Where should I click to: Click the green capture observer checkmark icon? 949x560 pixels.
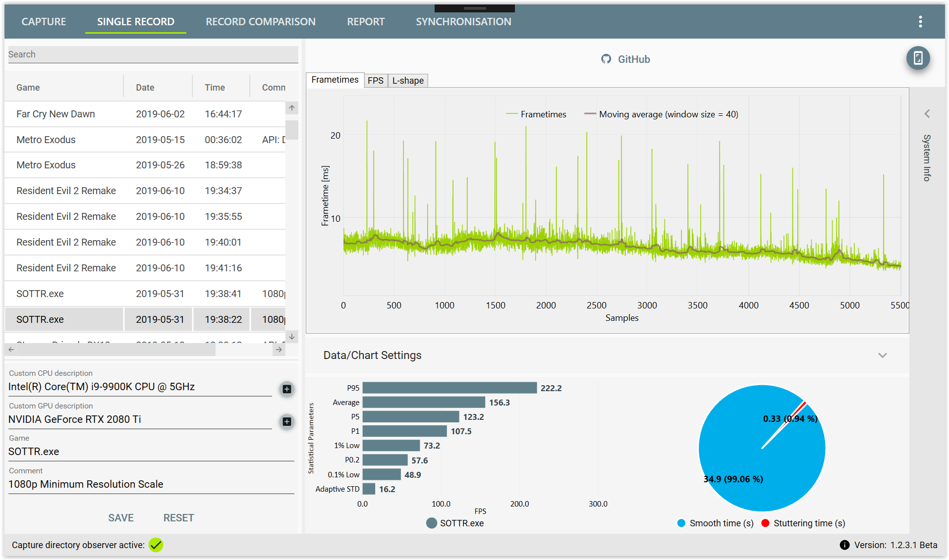(156, 545)
